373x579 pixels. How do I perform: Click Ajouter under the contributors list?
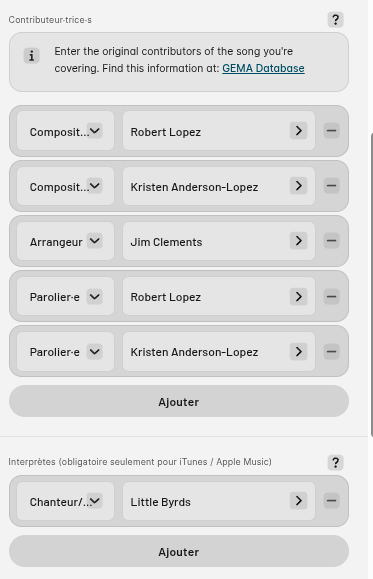[179, 401]
